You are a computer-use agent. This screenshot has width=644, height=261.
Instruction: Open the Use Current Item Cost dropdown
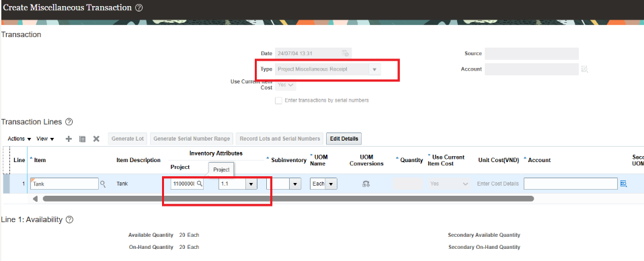point(286,85)
